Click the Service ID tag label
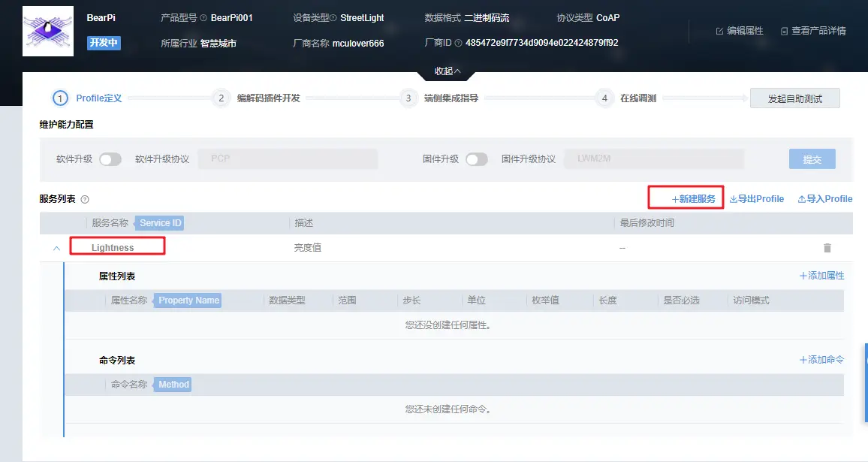The image size is (868, 462). (x=160, y=222)
